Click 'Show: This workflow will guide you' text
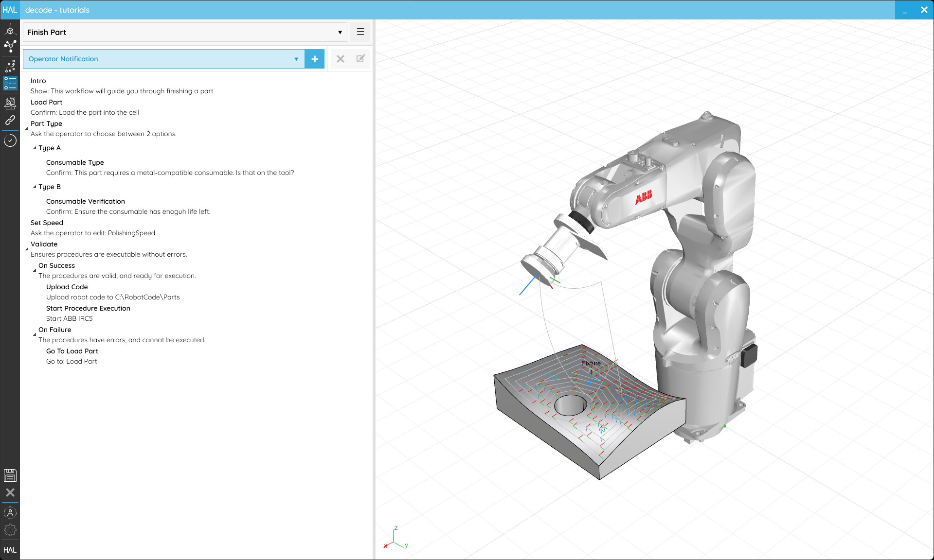 [x=122, y=91]
